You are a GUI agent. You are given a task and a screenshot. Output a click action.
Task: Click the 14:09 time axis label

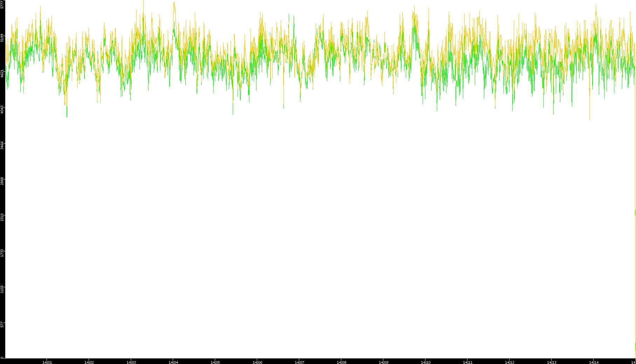383,362
